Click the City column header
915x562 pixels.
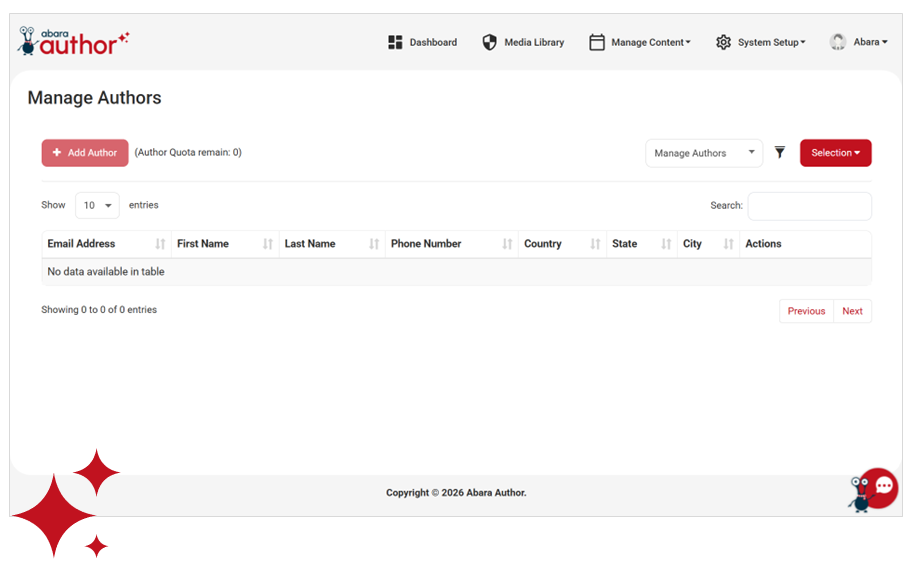point(708,244)
